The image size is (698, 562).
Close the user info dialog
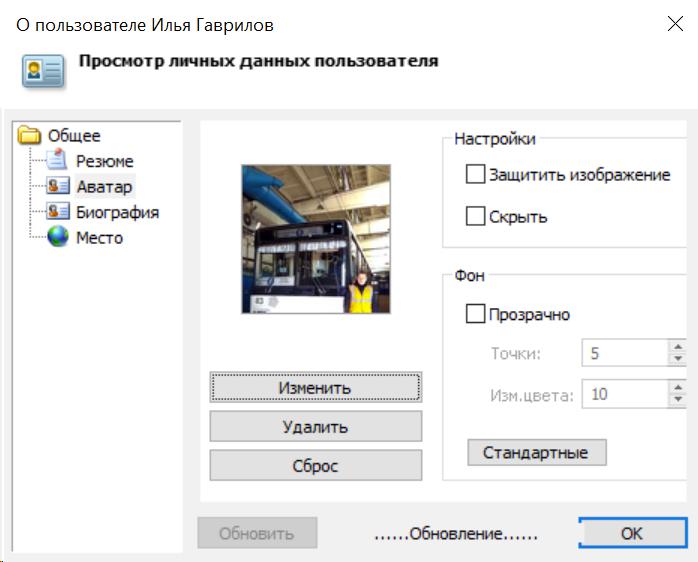click(675, 24)
